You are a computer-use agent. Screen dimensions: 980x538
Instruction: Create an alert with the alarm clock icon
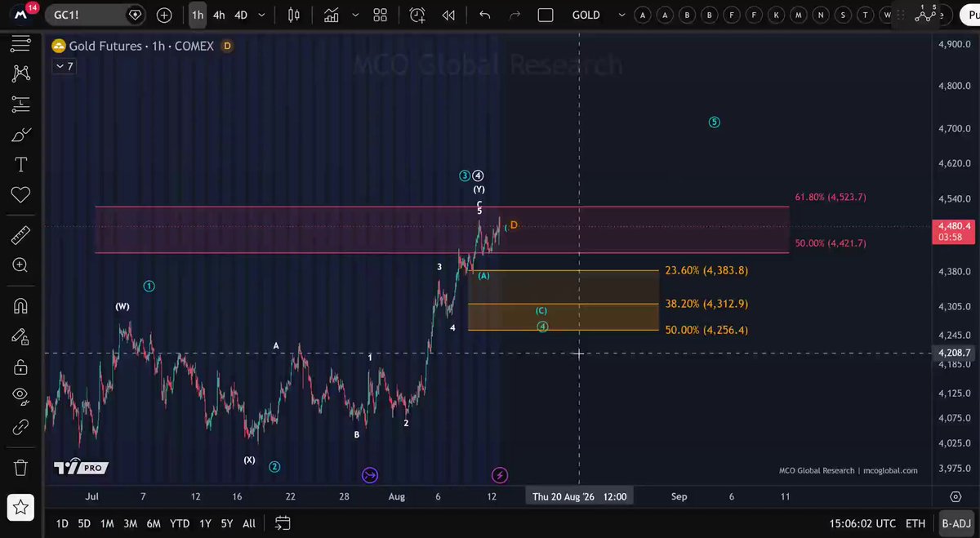coord(417,15)
